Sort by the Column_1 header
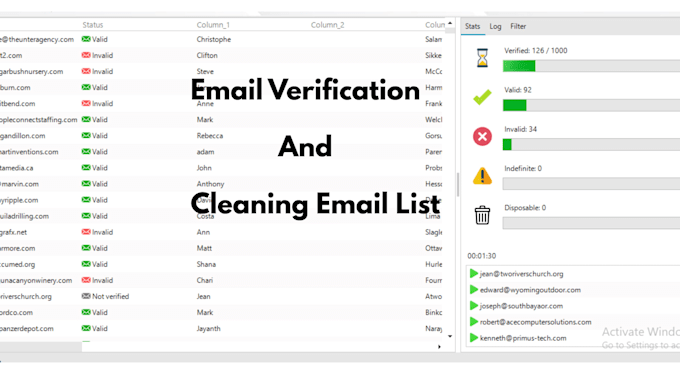This screenshot has width=680, height=383. tap(213, 25)
